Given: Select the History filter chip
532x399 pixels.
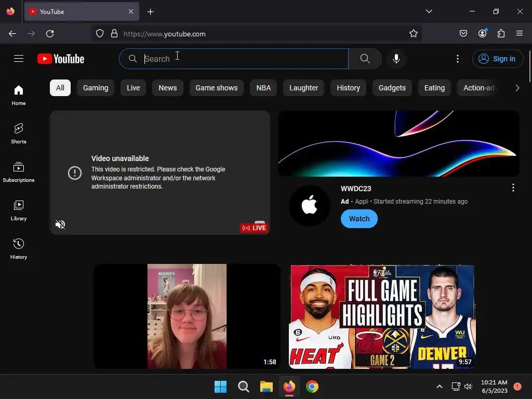Looking at the screenshot, I should pyautogui.click(x=348, y=88).
